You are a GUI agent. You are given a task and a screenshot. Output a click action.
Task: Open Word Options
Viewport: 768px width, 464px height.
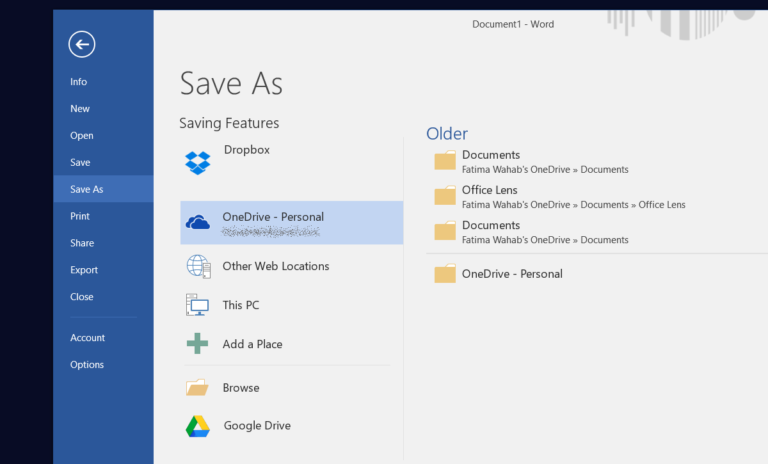pyautogui.click(x=87, y=365)
